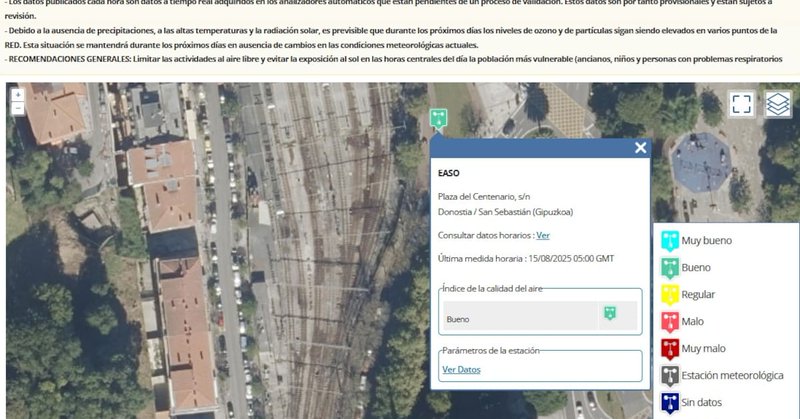Image resolution: width=800 pixels, height=419 pixels.
Task: Open 'Ver Datos' station parameters link
Action: pos(461,369)
